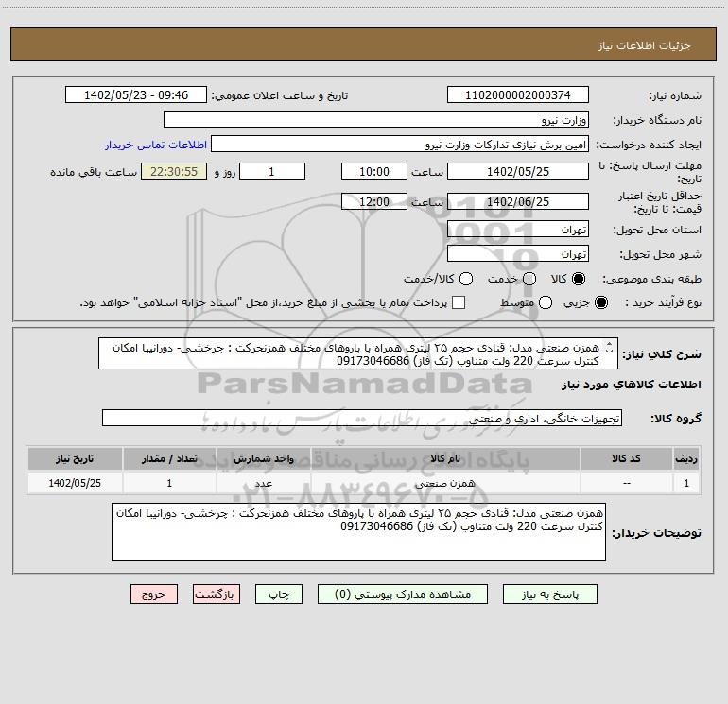Click the response deadline time 10:00 field
Screen dimensions: 728x704
pyautogui.click(x=374, y=171)
